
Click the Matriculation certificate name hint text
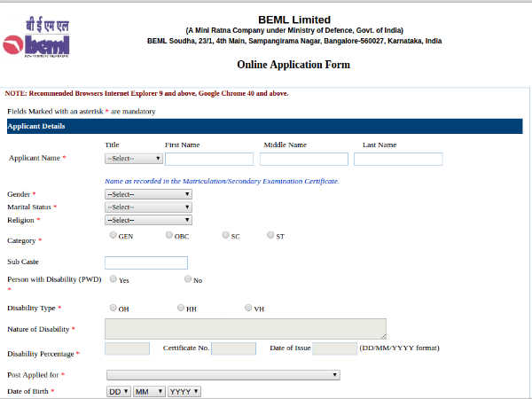[222, 181]
